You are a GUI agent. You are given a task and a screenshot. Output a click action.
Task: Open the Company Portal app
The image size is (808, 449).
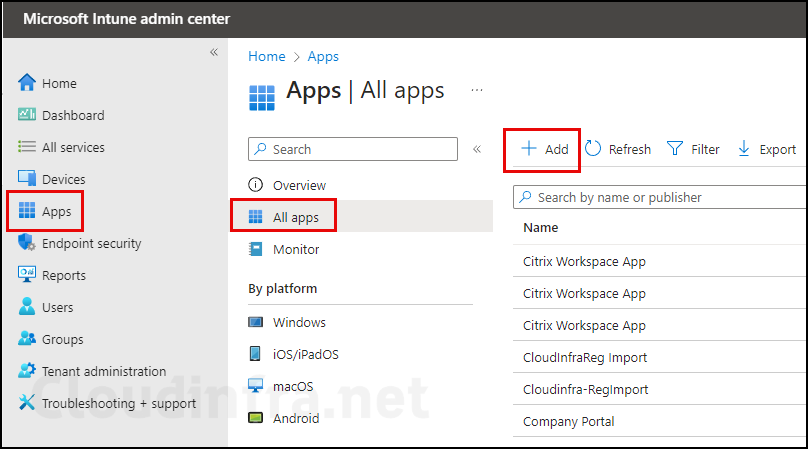[568, 422]
